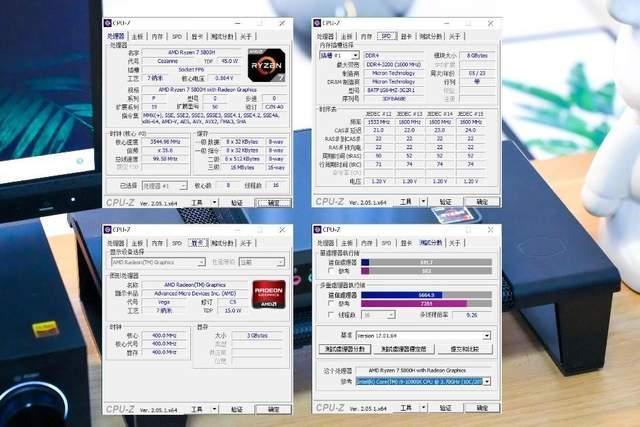Click the 3 GBytes video memory size value

pos(257,335)
